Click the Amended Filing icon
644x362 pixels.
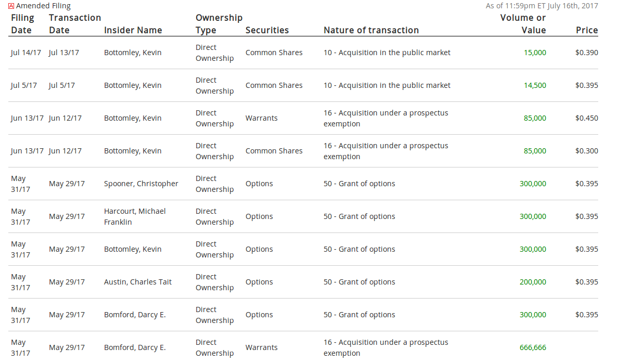(11, 6)
